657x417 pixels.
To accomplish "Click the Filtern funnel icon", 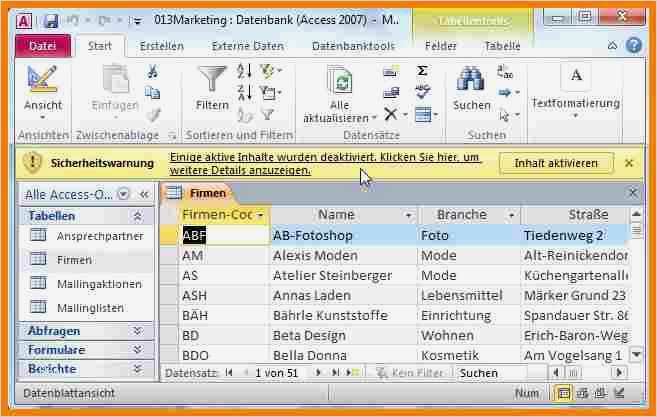I will tap(212, 79).
